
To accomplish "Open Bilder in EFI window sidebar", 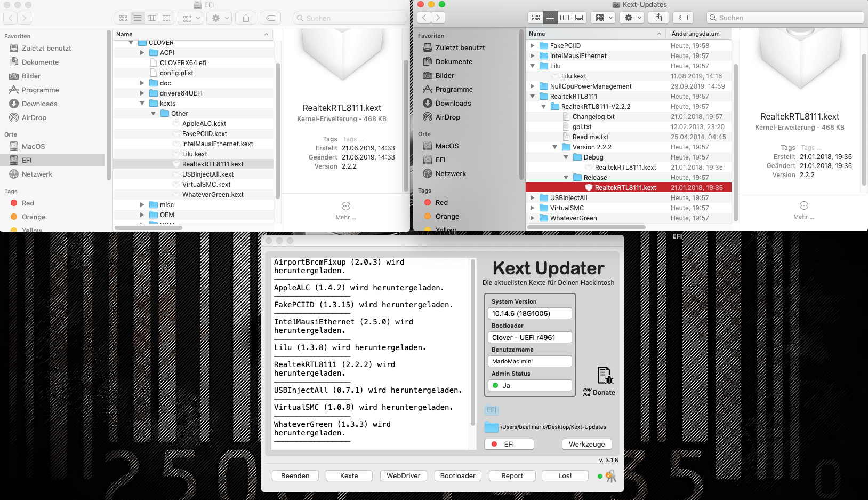I will [x=31, y=76].
